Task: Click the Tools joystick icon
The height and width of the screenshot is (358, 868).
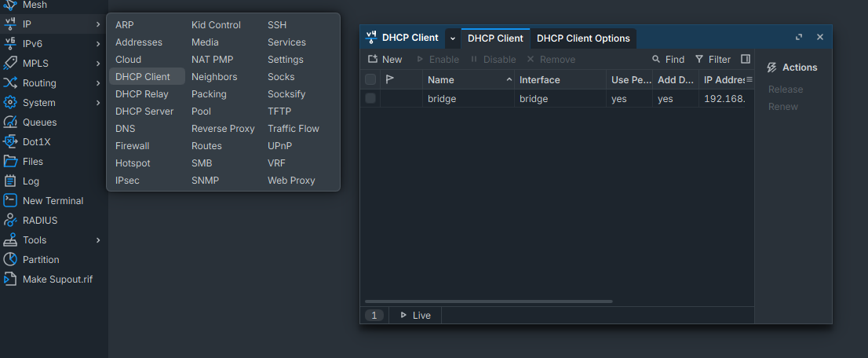Action: point(10,240)
